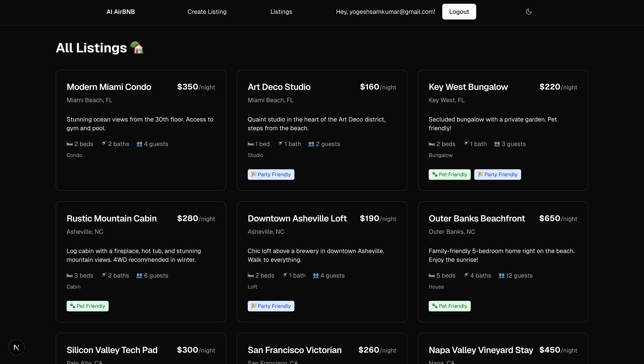Open the Silicon Valley Tech Pad listing

tap(112, 350)
